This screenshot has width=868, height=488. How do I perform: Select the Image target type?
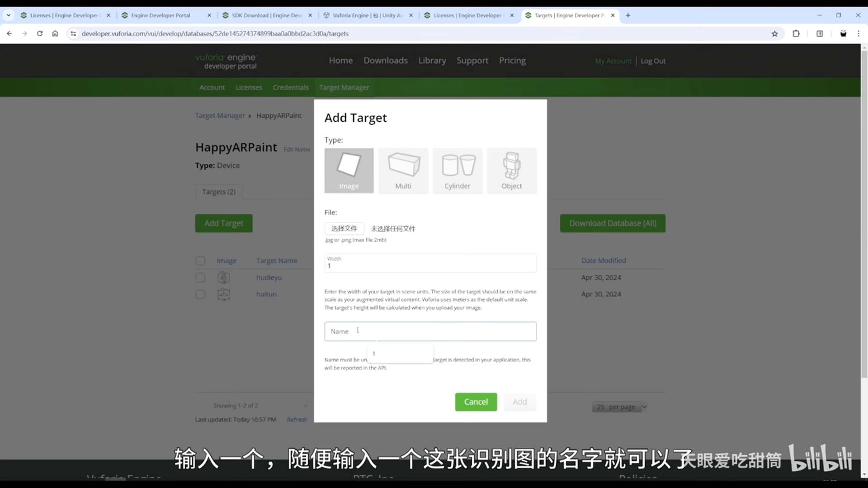click(349, 171)
